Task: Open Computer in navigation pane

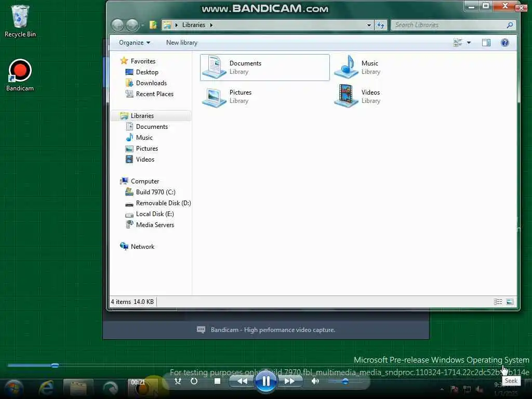Action: (x=140, y=181)
